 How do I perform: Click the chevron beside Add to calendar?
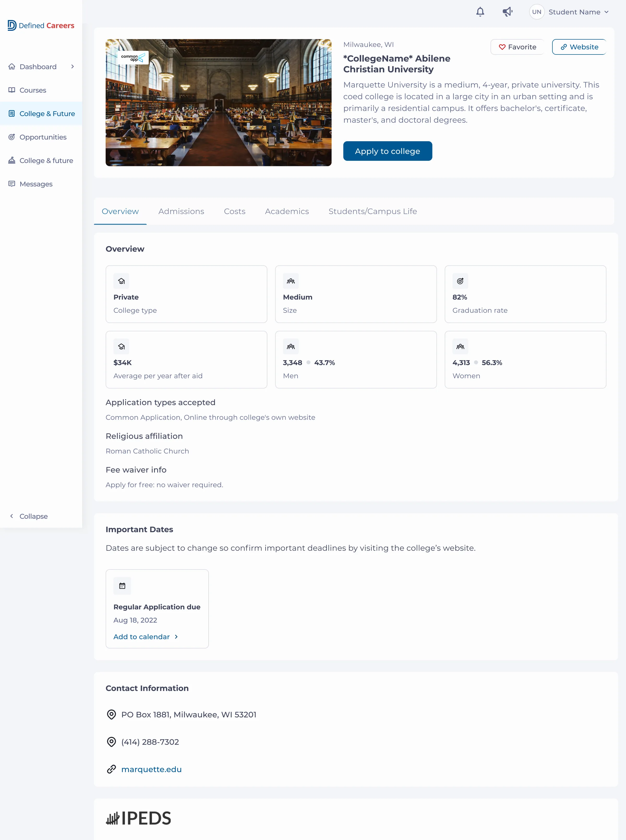pos(176,637)
